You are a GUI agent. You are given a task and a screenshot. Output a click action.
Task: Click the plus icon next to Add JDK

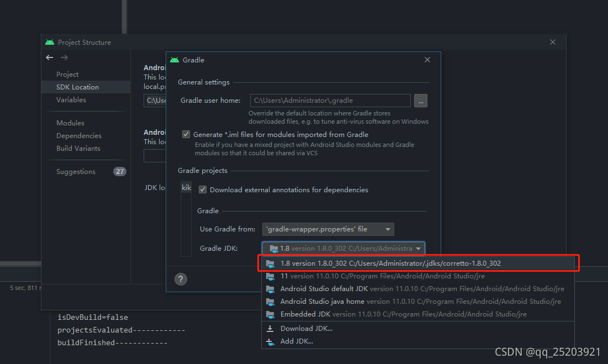pyautogui.click(x=270, y=341)
